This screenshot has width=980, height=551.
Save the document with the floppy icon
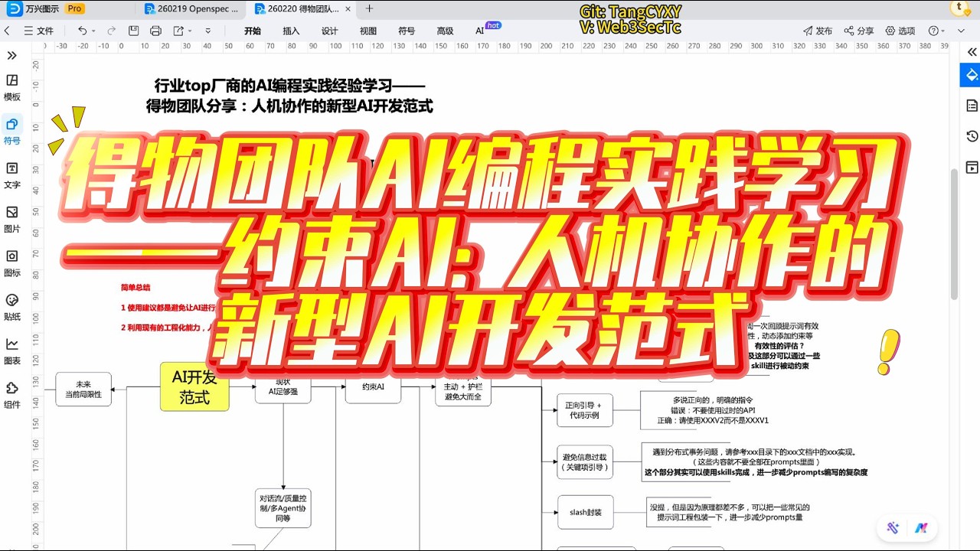(x=133, y=31)
